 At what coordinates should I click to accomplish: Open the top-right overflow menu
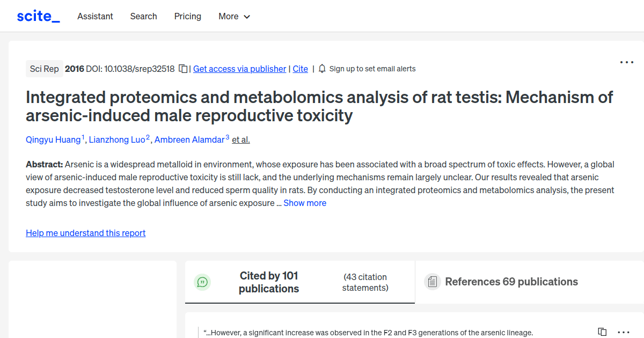tap(626, 62)
